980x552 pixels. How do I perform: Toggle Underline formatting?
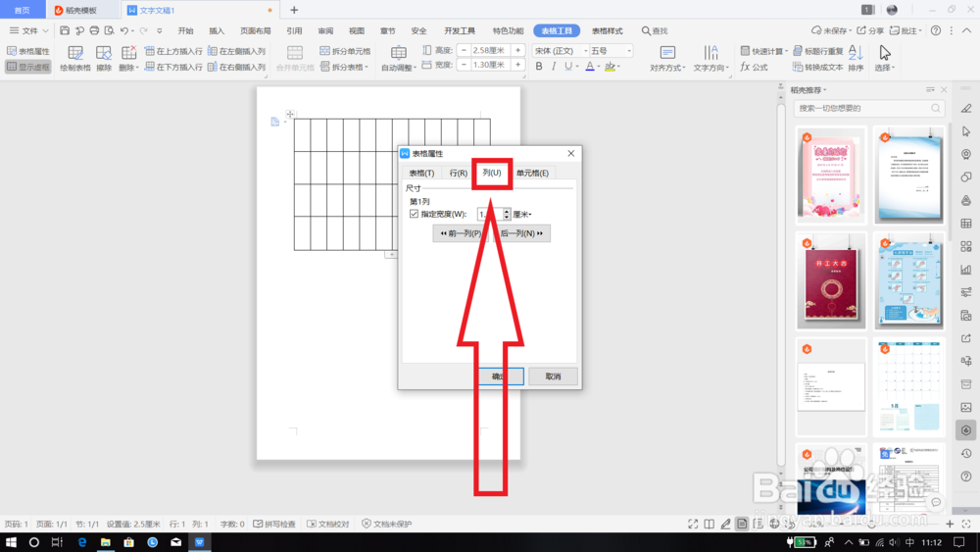click(x=568, y=67)
